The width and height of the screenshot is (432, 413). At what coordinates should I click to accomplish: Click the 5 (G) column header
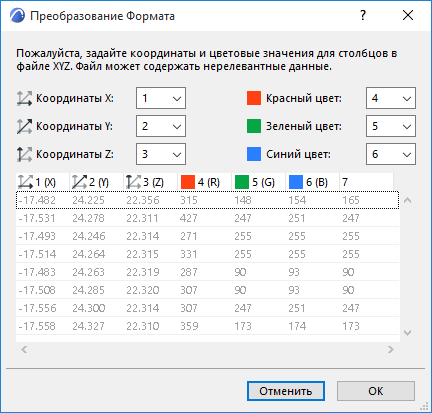tap(259, 182)
